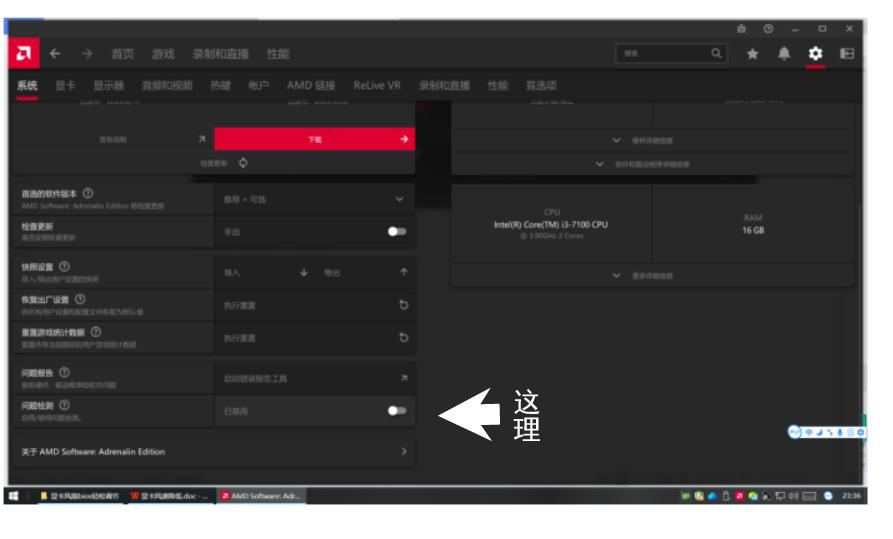The height and width of the screenshot is (539, 893).
Task: Open settings with the gear icon
Action: click(x=816, y=54)
